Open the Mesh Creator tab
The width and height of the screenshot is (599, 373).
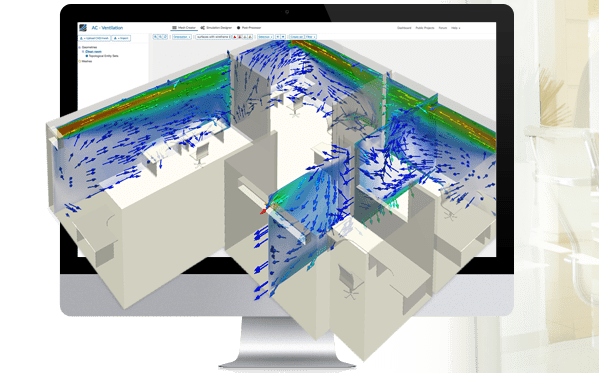point(184,28)
